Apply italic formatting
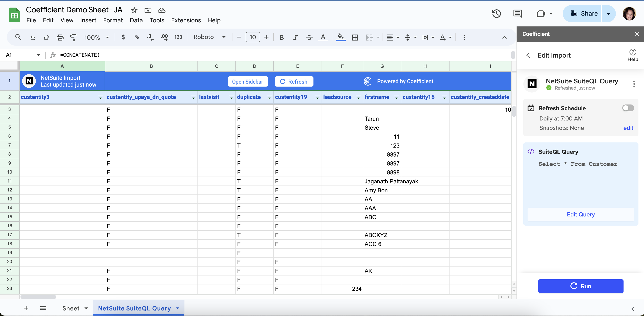This screenshot has width=644, height=316. pyautogui.click(x=295, y=37)
